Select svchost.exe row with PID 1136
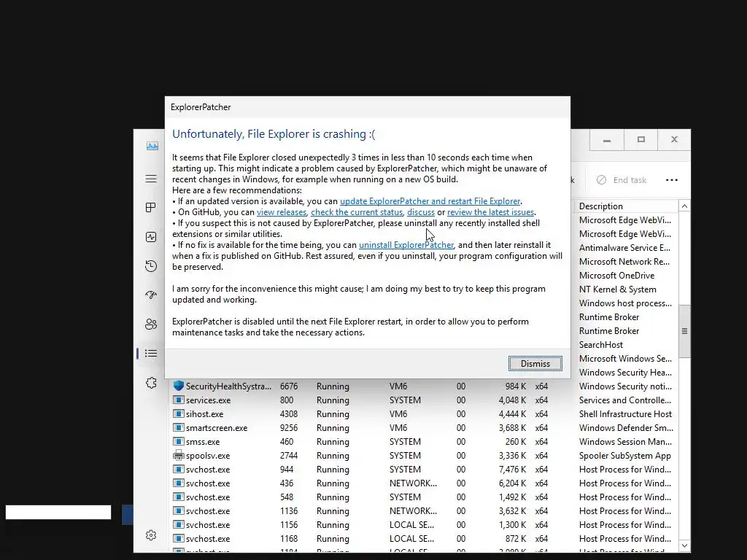 pos(424,511)
